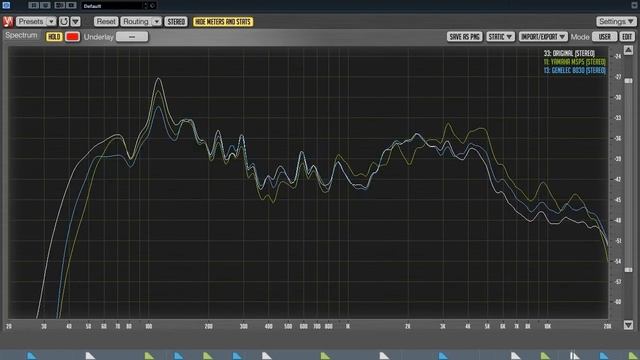This screenshot has width=640, height=360.
Task: Open the Presets menu button
Action: (31, 21)
